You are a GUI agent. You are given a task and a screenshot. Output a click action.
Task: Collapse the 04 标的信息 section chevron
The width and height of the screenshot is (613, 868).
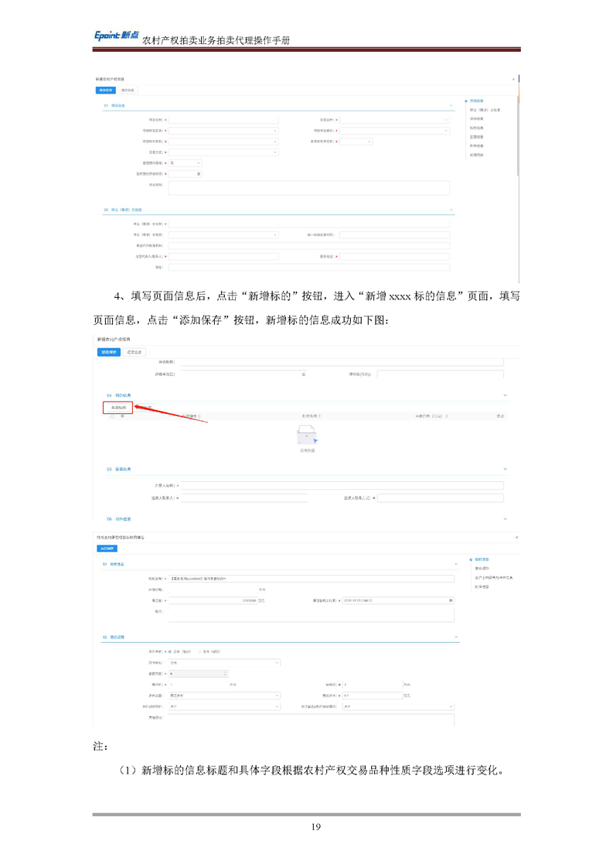tap(506, 395)
